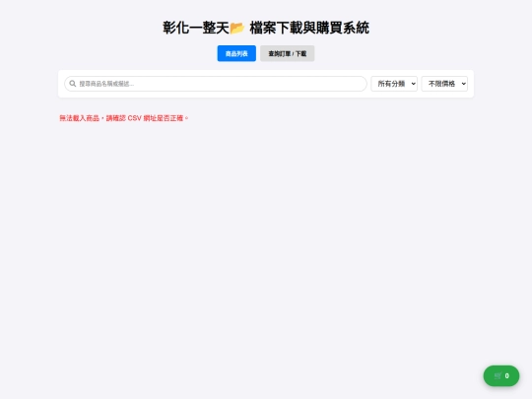The image size is (532, 399).
Task: Click the 檔案下載與購買系統 heading text
Action: click(x=309, y=28)
